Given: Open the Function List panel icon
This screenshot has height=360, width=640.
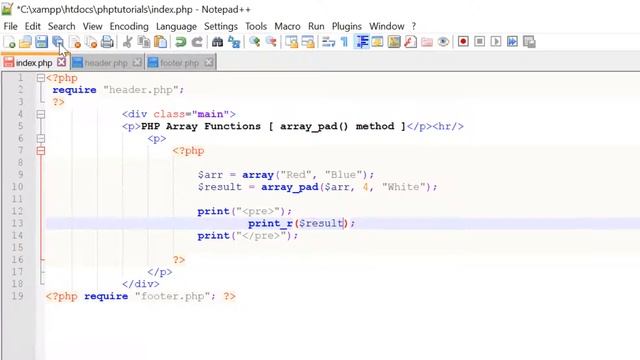Looking at the screenshot, I should 410,42.
